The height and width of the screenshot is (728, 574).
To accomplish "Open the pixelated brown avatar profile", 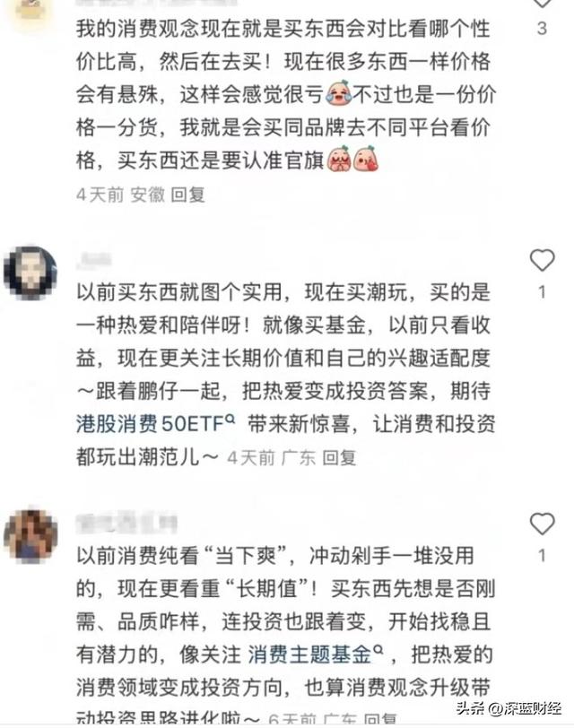I will click(x=30, y=535).
